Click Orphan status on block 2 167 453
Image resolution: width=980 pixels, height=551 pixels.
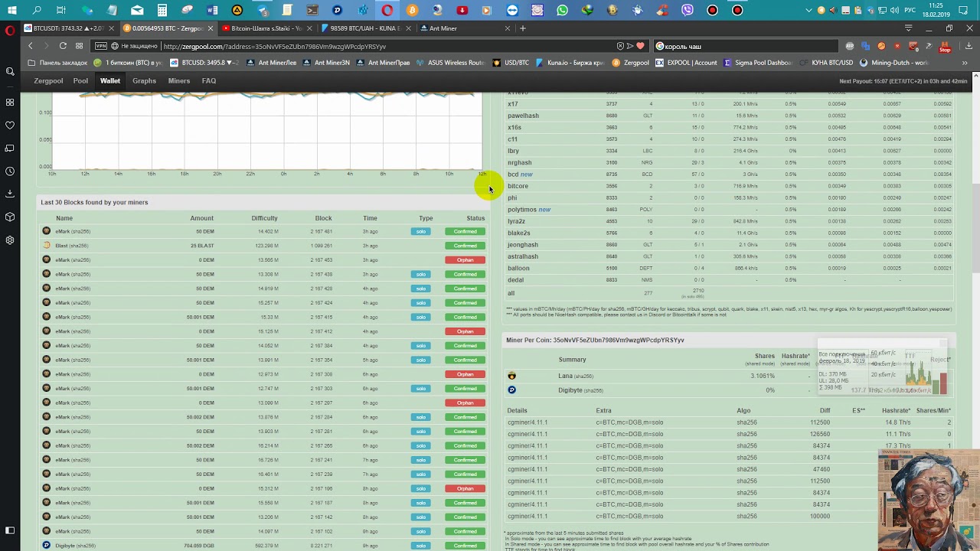click(x=465, y=260)
